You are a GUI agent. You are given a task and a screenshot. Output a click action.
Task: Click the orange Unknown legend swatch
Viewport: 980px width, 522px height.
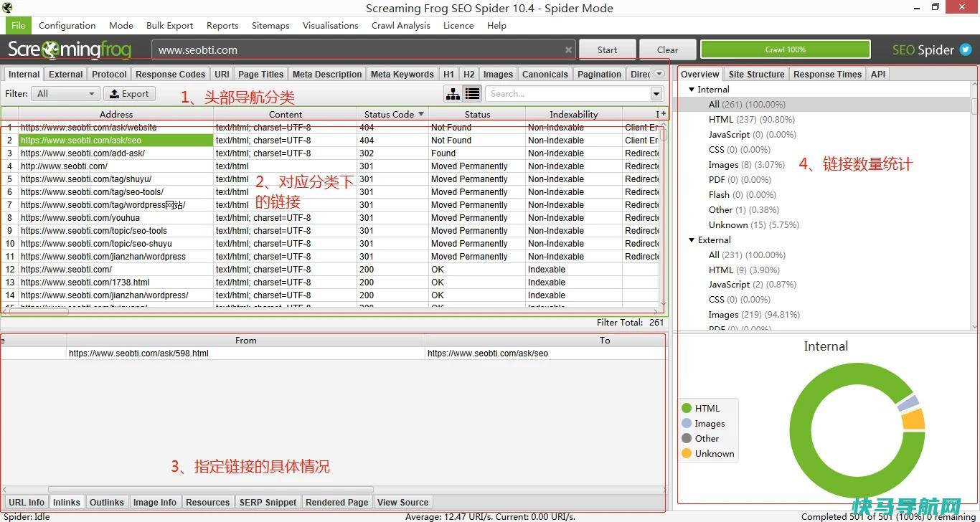point(687,454)
